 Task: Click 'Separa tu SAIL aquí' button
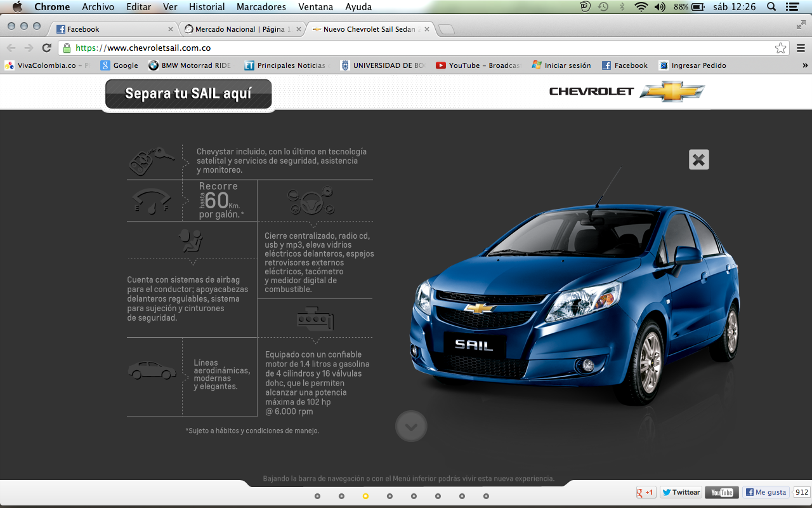click(x=188, y=94)
